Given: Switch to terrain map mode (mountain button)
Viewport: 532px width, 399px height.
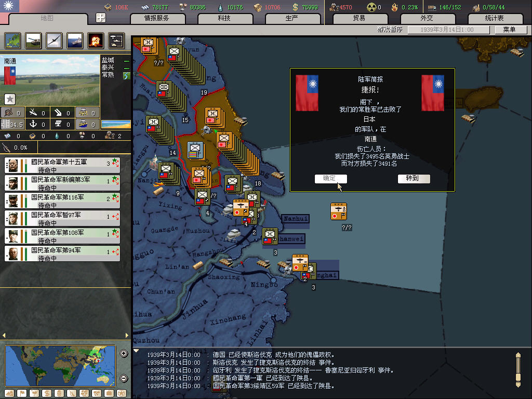Looking at the screenshot, I should pos(9,393).
